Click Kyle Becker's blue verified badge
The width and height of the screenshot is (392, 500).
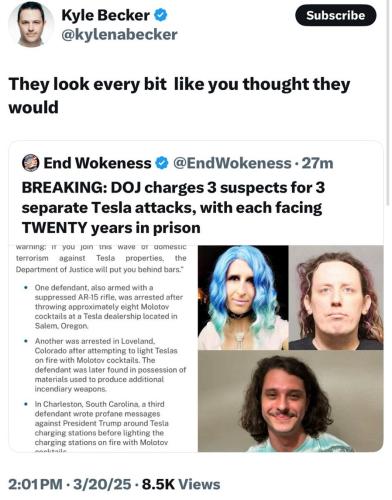click(162, 15)
